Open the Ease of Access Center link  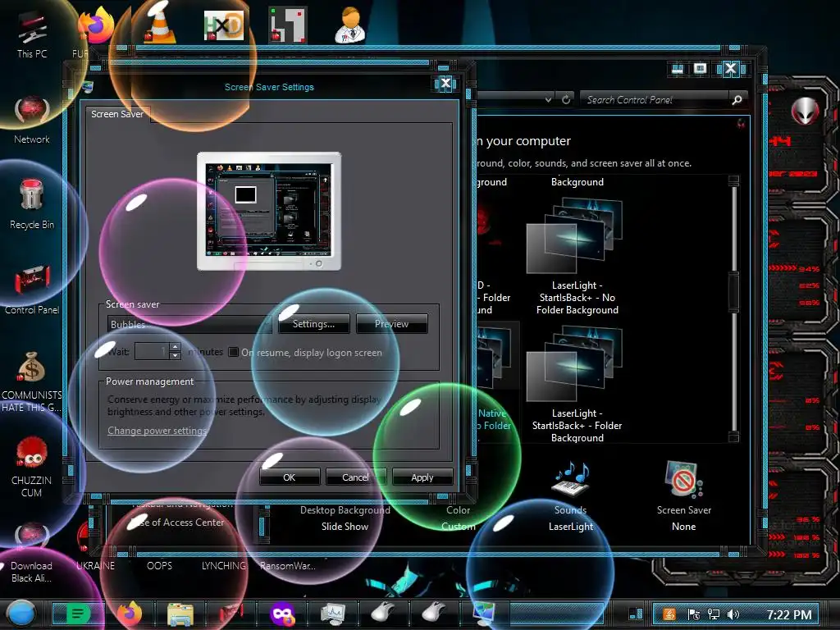[x=177, y=523]
